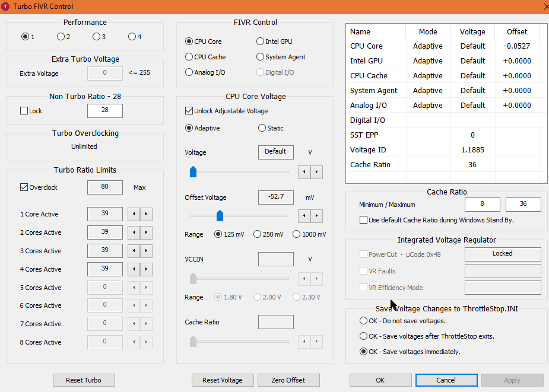
Task: Click the Cancel button
Action: tap(446, 380)
